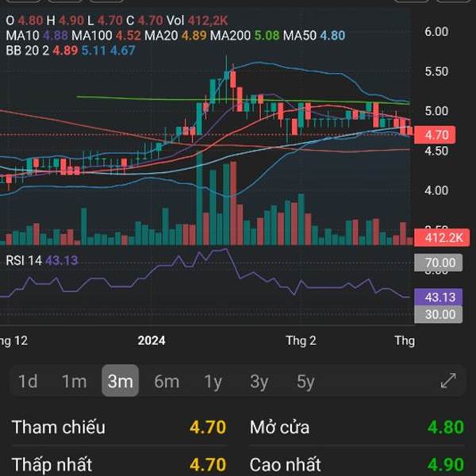Click the MA20 legend value 4.89

click(194, 36)
